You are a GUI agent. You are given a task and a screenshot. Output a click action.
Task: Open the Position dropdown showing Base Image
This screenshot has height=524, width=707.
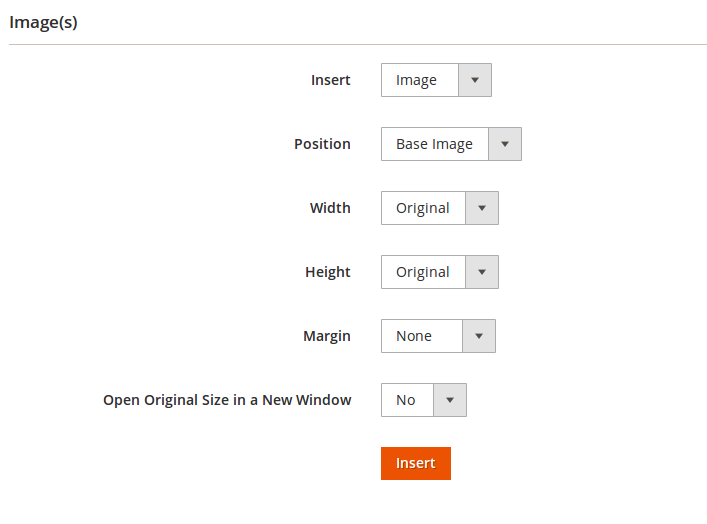(435, 144)
